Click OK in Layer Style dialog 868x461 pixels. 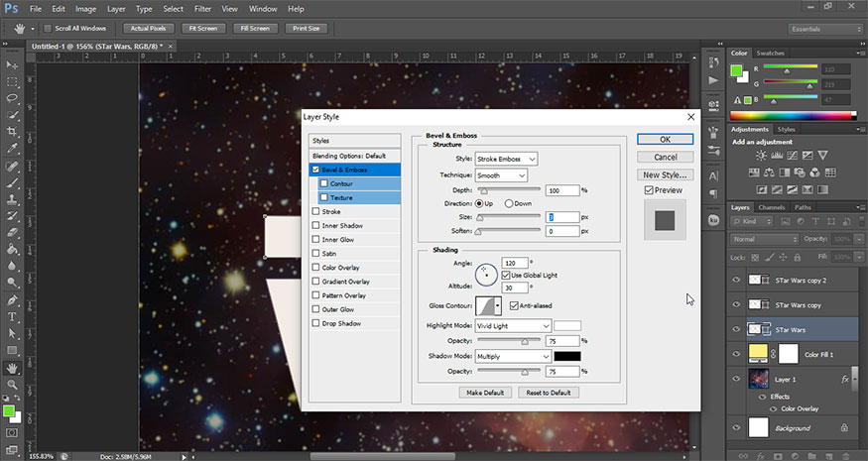[665, 140]
